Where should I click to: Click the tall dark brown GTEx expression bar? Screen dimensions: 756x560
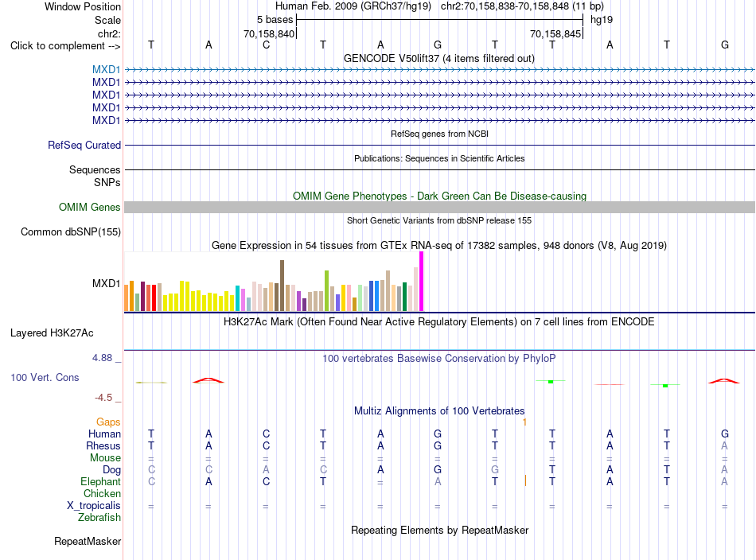[282, 286]
